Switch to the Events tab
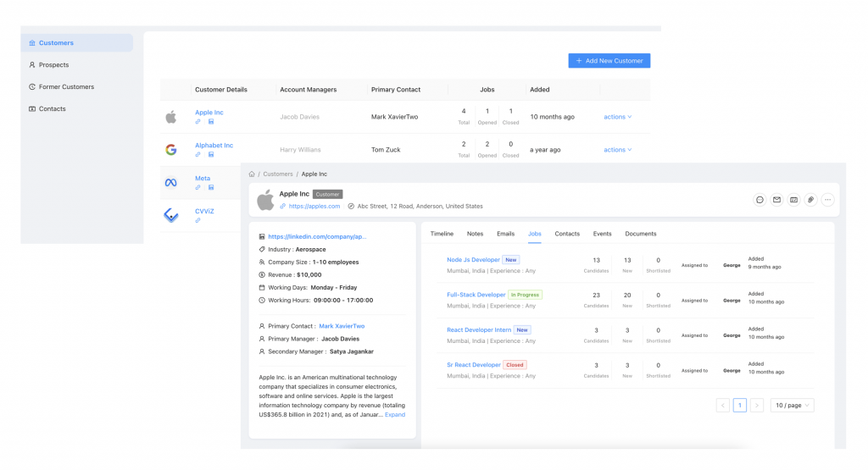Screen dimensions: 868x470 click(x=603, y=234)
